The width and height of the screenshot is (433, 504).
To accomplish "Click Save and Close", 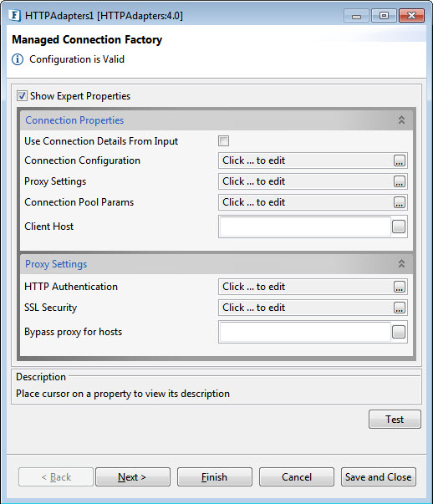I will [379, 477].
